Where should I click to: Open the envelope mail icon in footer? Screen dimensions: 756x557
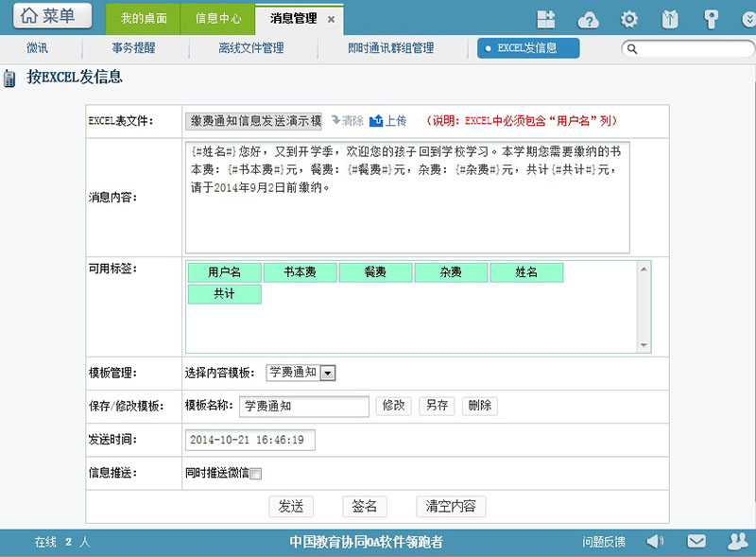point(696,542)
